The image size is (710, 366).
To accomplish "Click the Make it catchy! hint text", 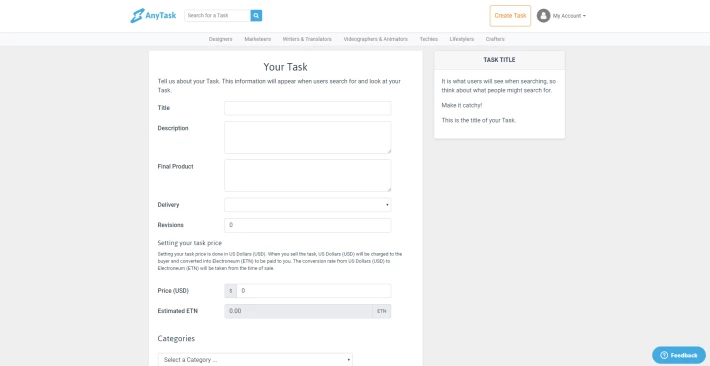I will (x=462, y=105).
